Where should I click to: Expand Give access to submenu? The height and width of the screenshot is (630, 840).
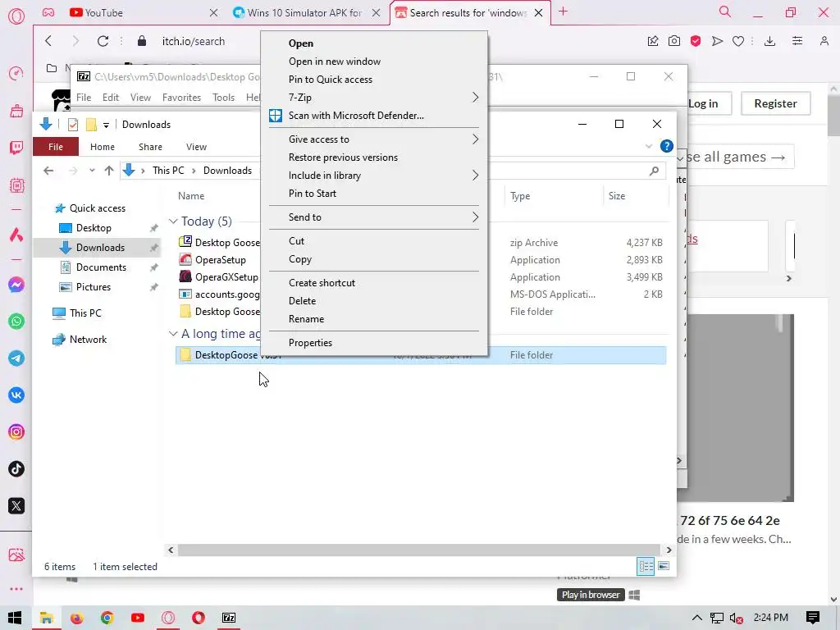[475, 139]
